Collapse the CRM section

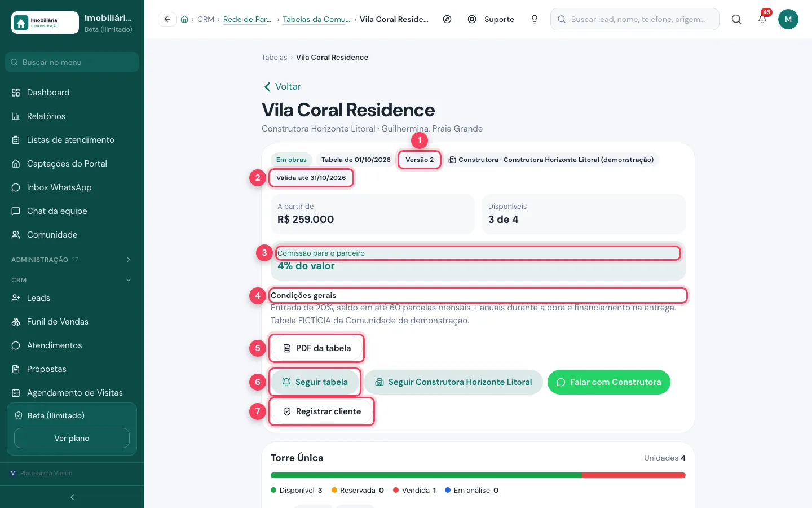point(72,280)
